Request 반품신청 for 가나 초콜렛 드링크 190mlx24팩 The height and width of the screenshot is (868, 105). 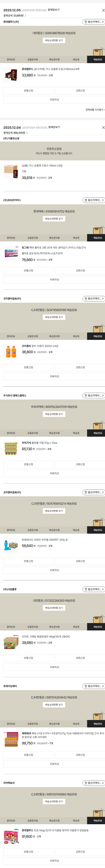(x=28, y=91)
